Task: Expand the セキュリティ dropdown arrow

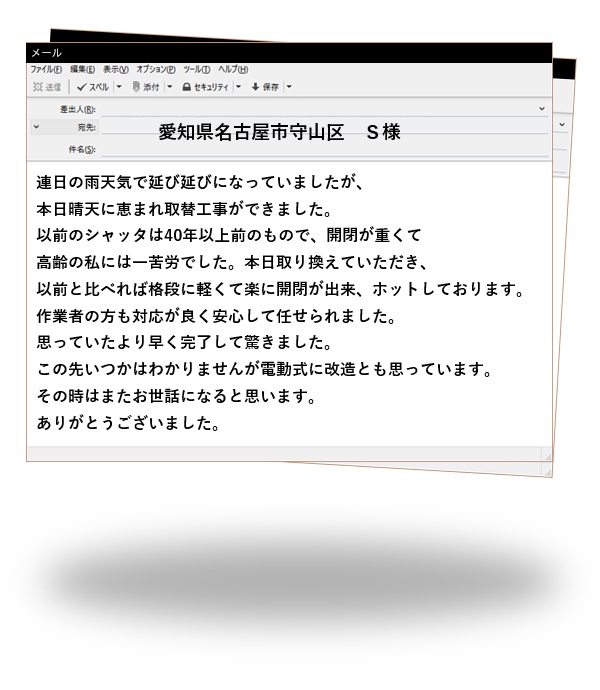Action: point(239,87)
